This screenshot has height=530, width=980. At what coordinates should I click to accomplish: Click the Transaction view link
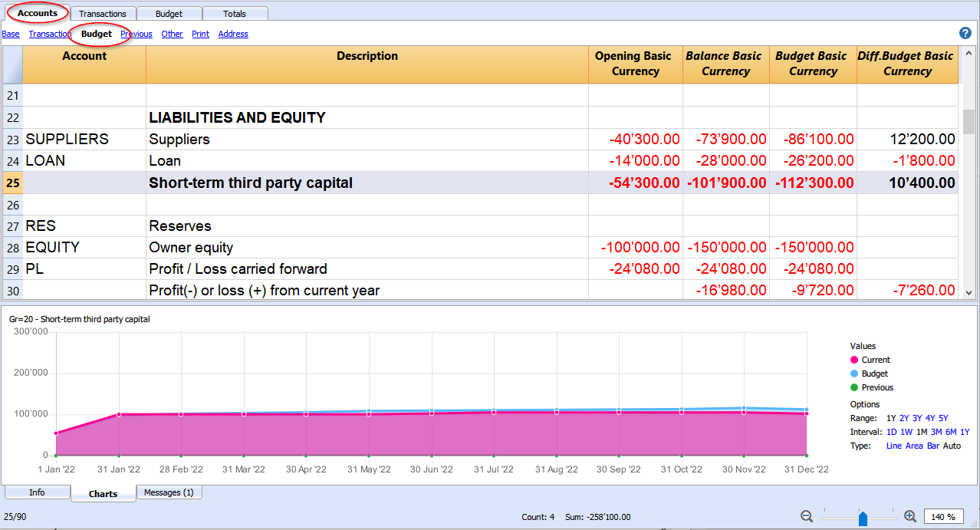pyautogui.click(x=50, y=34)
